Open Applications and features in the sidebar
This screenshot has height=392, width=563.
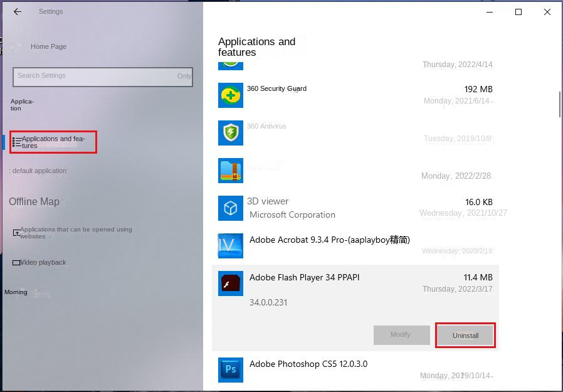[53, 142]
